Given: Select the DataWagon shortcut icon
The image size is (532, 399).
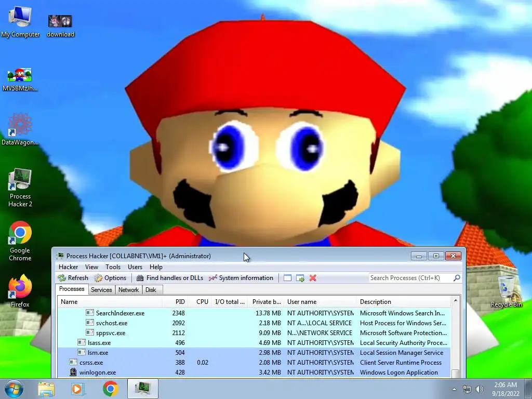Looking at the screenshot, I should click(x=20, y=129).
